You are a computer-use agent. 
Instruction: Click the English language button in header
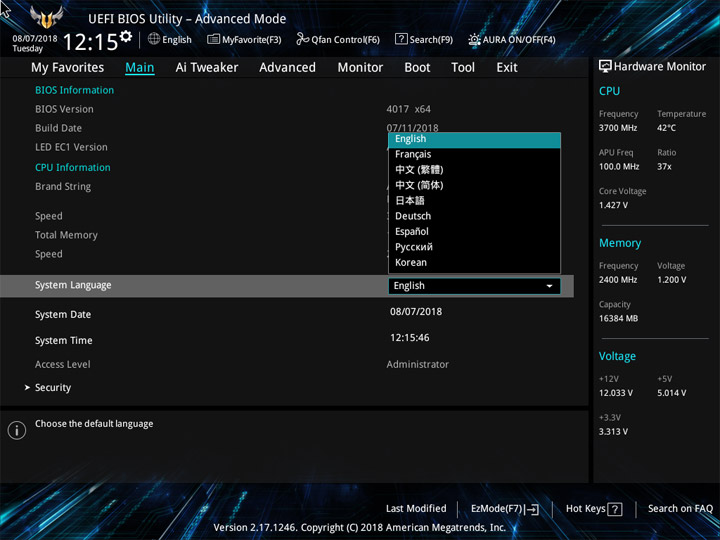click(x=170, y=39)
